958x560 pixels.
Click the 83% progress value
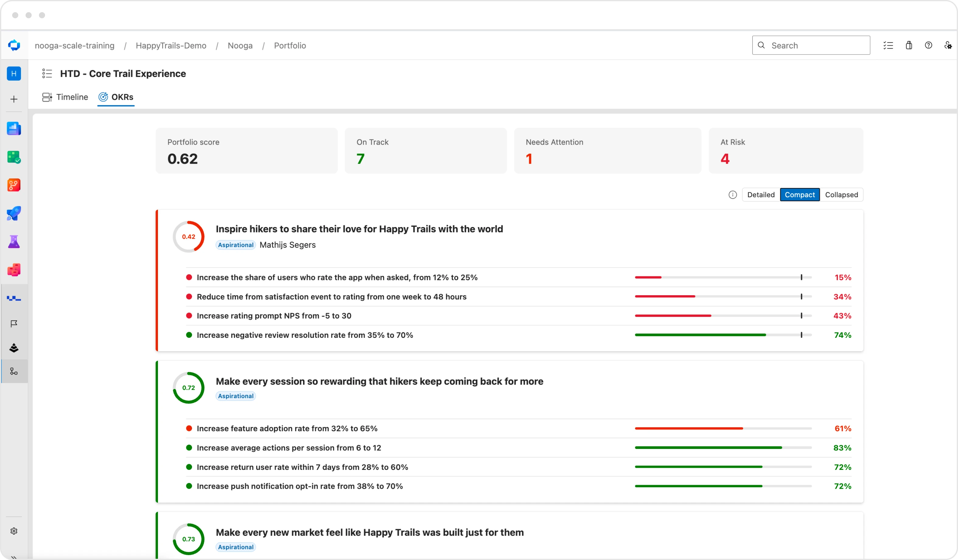(842, 448)
